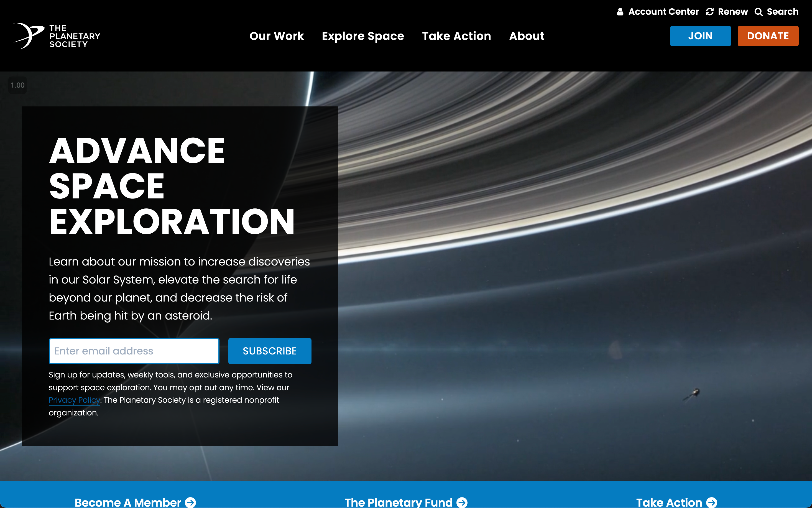
Task: Click the Search magnifying glass icon
Action: (x=758, y=12)
